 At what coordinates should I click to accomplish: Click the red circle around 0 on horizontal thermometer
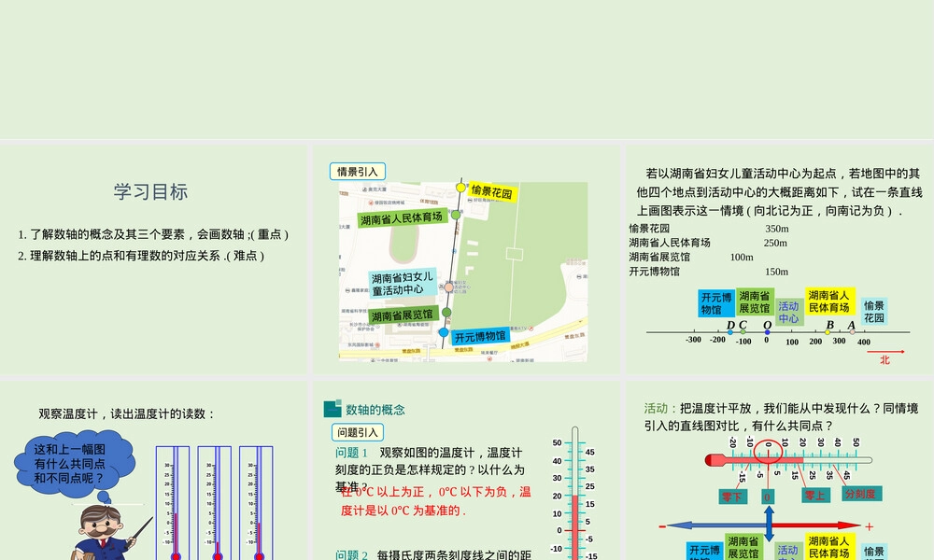[769, 453]
